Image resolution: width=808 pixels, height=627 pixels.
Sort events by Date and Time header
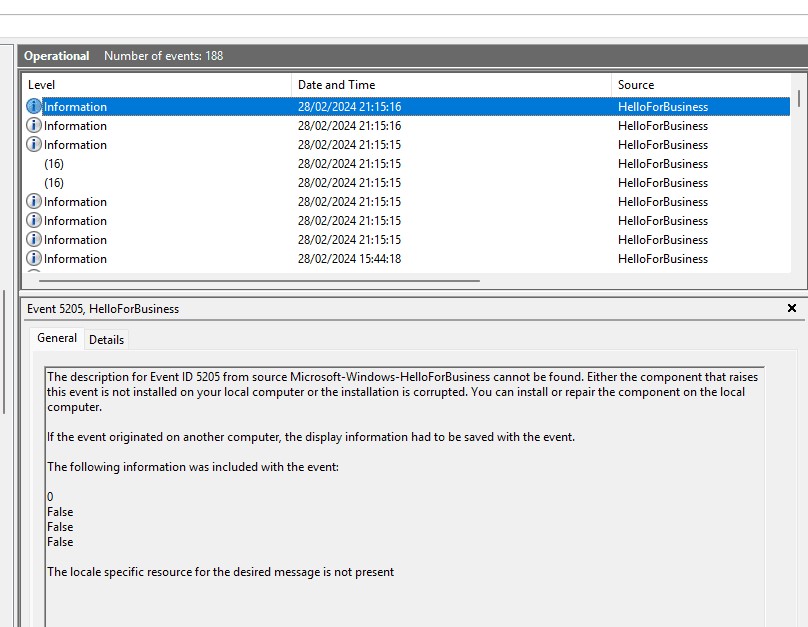pyautogui.click(x=451, y=85)
